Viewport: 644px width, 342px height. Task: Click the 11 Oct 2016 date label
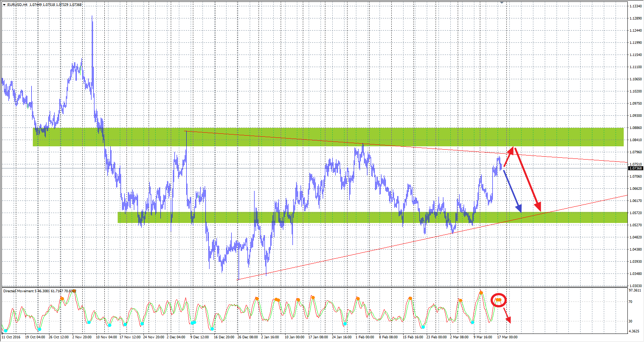point(11,337)
